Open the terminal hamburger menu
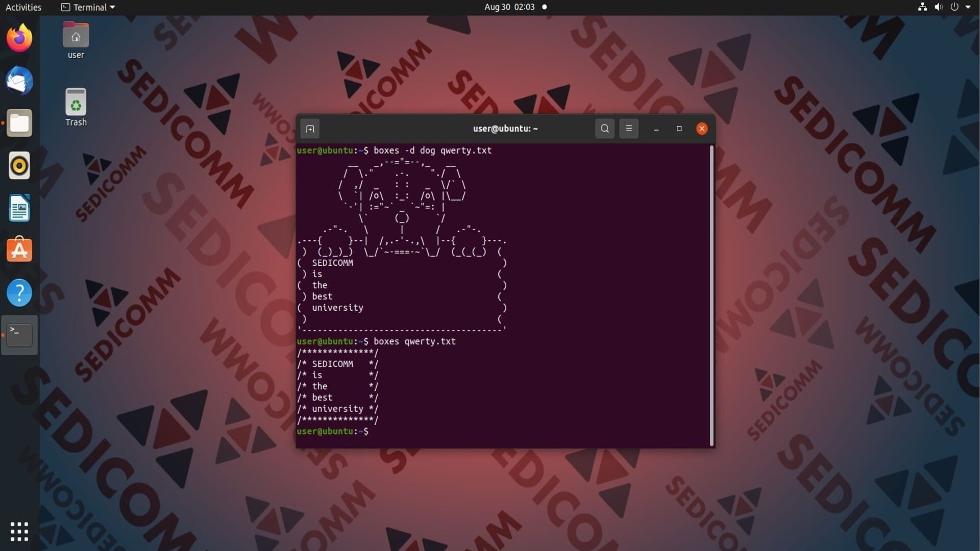Image resolution: width=980 pixels, height=551 pixels. click(x=629, y=129)
